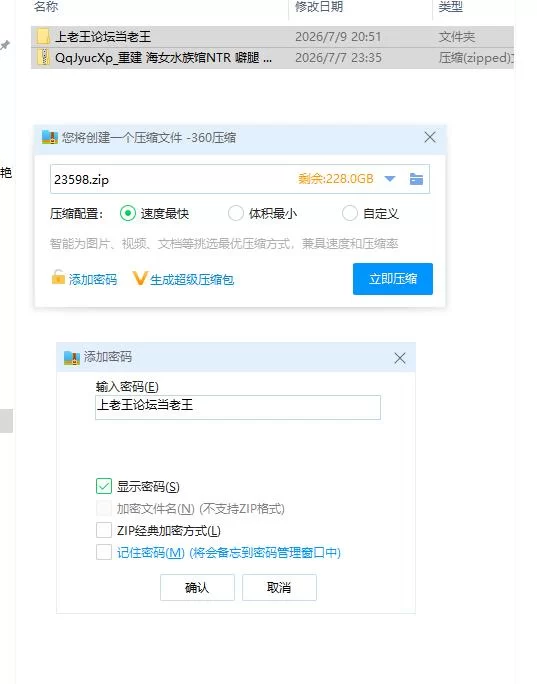Click the 剩余:228.0GB free space text

click(x=336, y=179)
